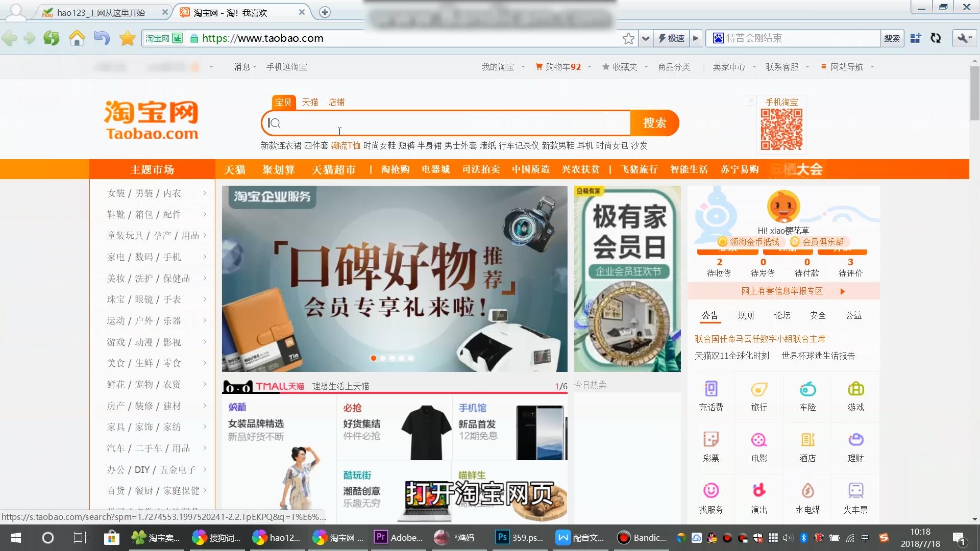Switch to the 论坛 notice tab
The image size is (980, 551).
click(782, 315)
